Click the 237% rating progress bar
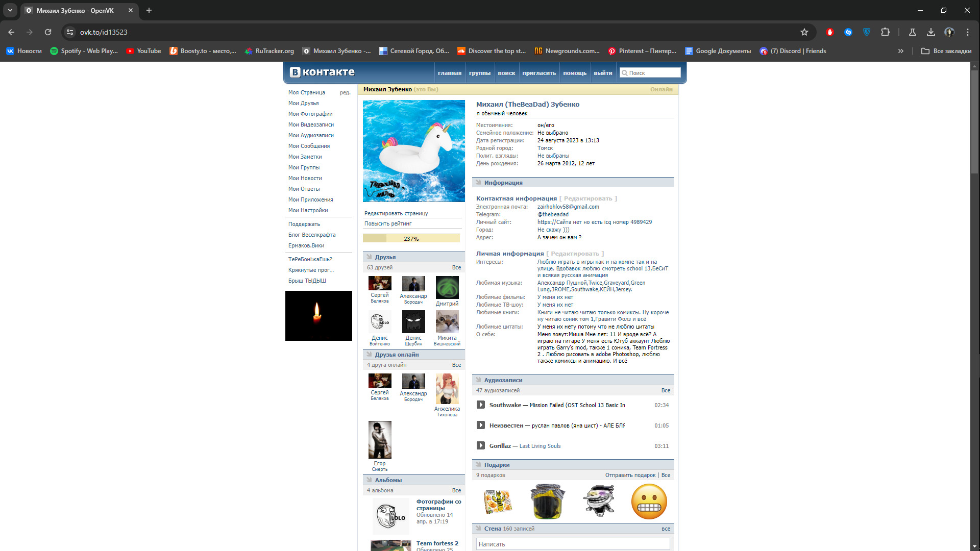The height and width of the screenshot is (551, 980). point(411,238)
